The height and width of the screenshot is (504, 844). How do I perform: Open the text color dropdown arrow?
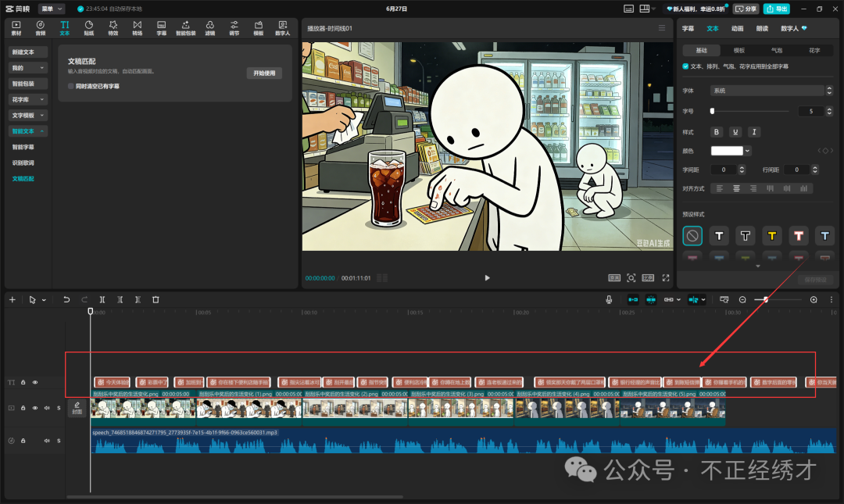747,151
